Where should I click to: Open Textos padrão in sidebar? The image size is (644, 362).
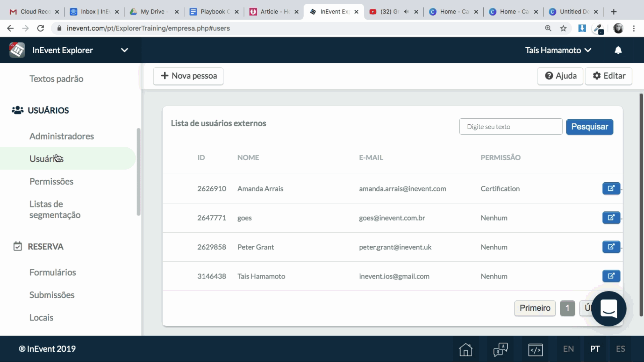pyautogui.click(x=56, y=79)
